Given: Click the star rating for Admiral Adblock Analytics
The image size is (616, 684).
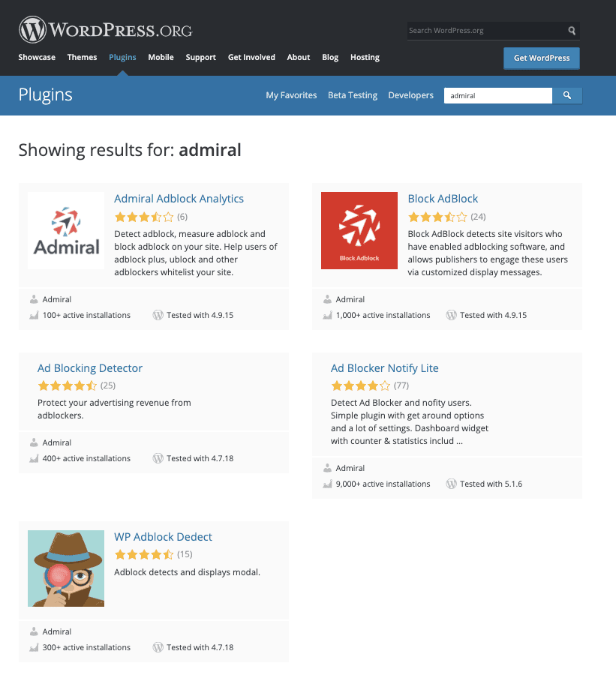Looking at the screenshot, I should [144, 217].
